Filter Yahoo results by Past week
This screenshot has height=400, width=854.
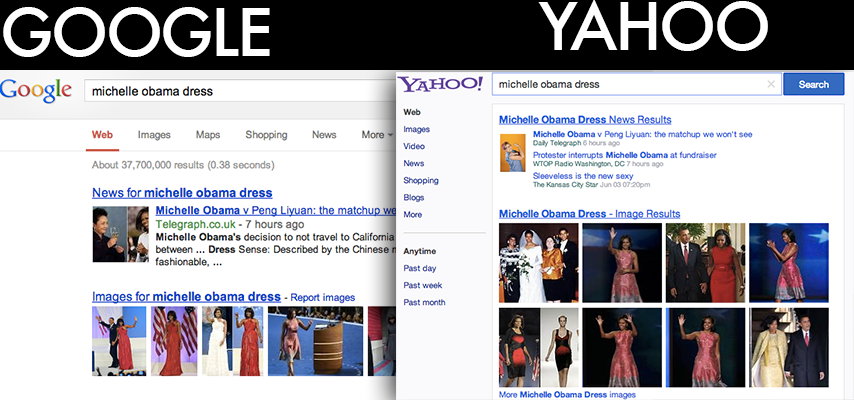pos(423,285)
